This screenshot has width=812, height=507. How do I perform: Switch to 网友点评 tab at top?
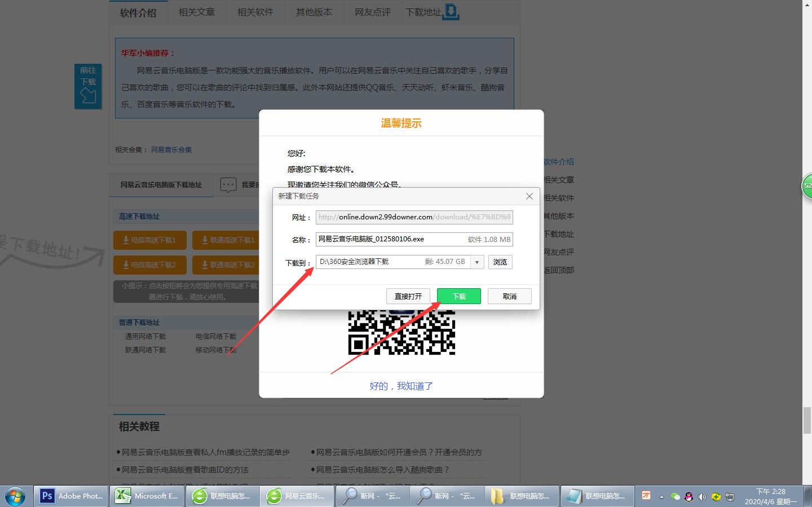point(373,12)
